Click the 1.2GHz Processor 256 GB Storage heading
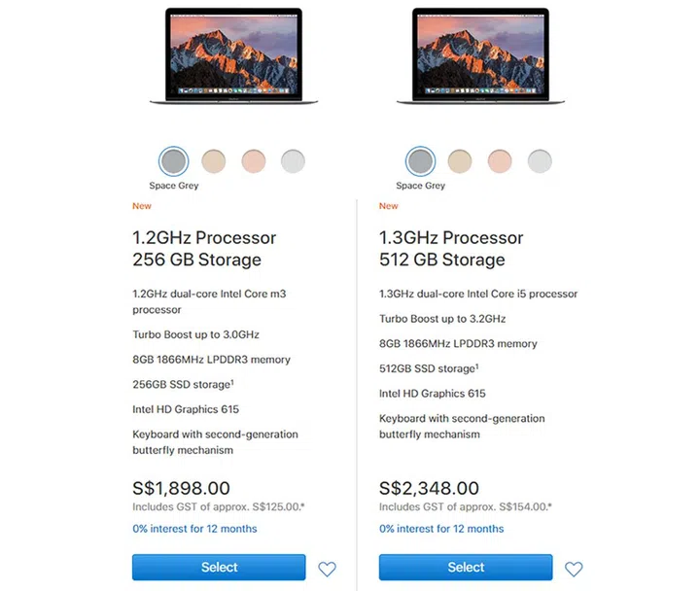The image size is (700, 591). click(204, 249)
